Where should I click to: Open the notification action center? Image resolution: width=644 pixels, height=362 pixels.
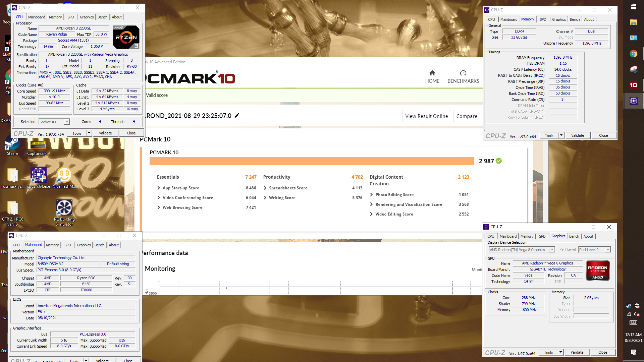point(634,352)
